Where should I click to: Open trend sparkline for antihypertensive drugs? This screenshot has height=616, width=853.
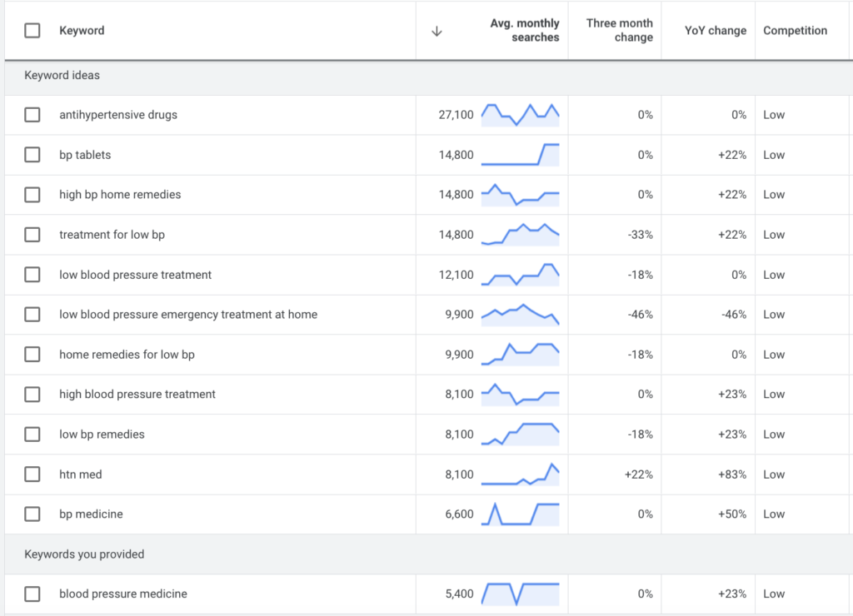pyautogui.click(x=520, y=115)
